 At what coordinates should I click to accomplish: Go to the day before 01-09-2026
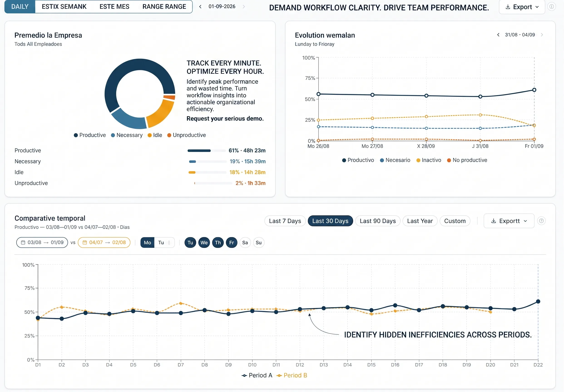[x=200, y=7]
